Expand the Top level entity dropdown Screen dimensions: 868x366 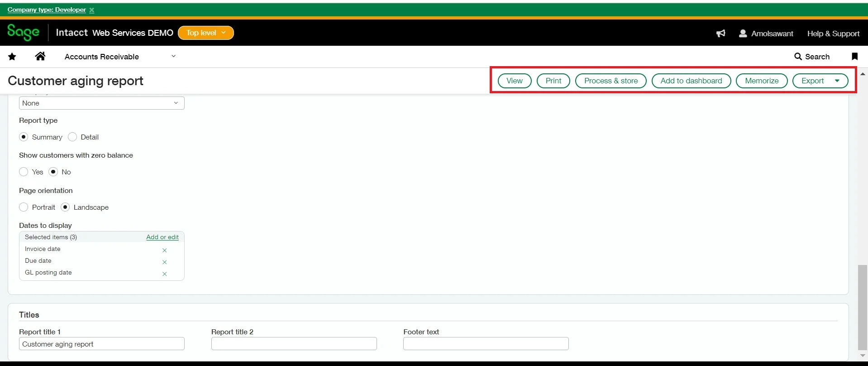[206, 33]
